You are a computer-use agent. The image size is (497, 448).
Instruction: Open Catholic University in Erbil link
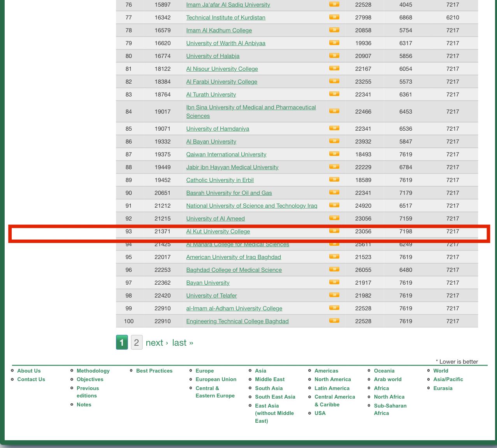pos(220,180)
